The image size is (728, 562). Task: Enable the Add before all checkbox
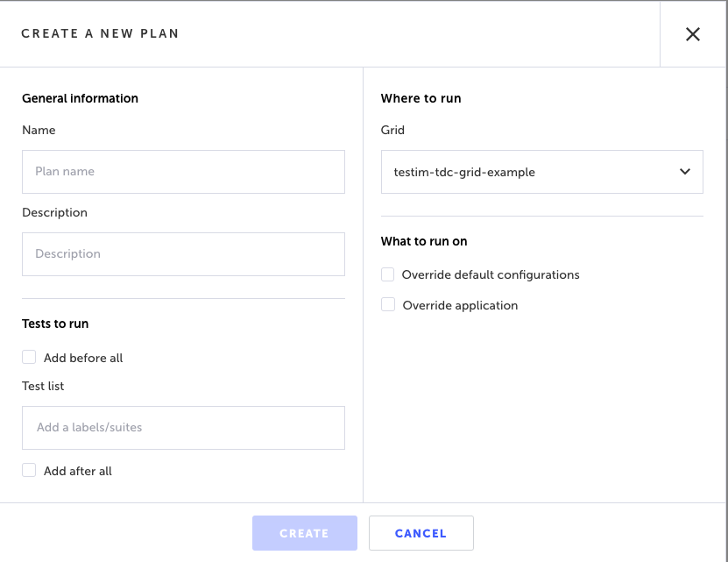click(29, 358)
